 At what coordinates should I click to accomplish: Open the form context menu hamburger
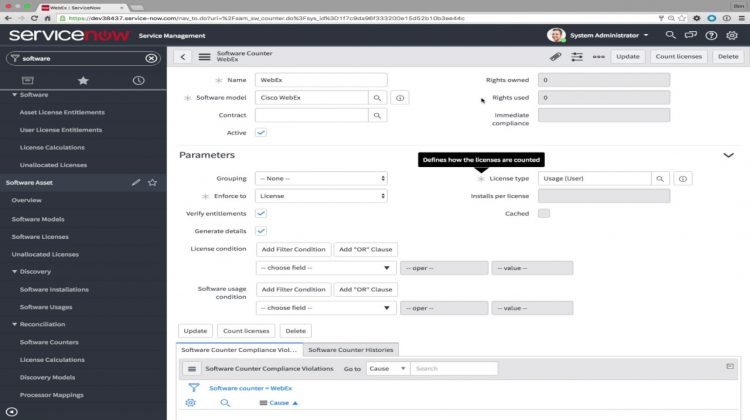[204, 57]
